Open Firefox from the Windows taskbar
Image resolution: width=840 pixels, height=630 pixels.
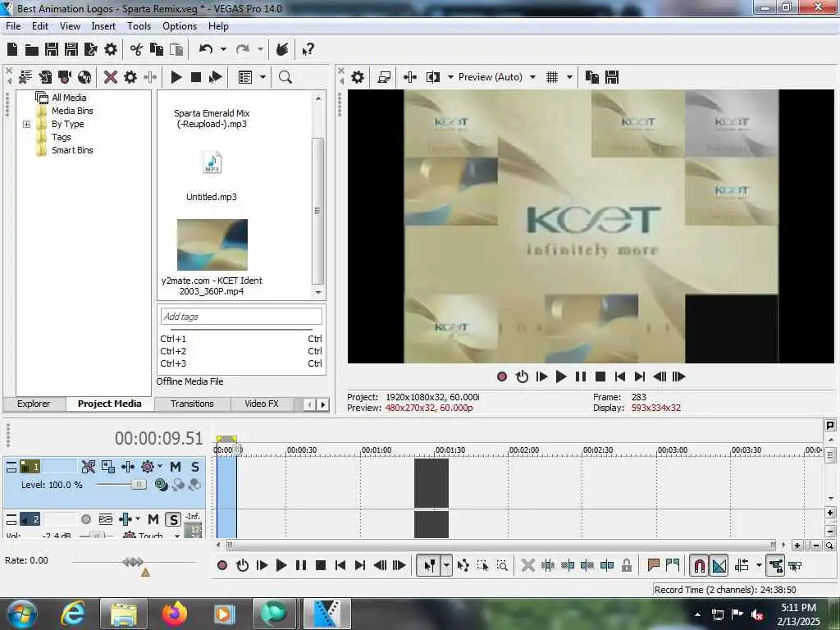pos(175,614)
